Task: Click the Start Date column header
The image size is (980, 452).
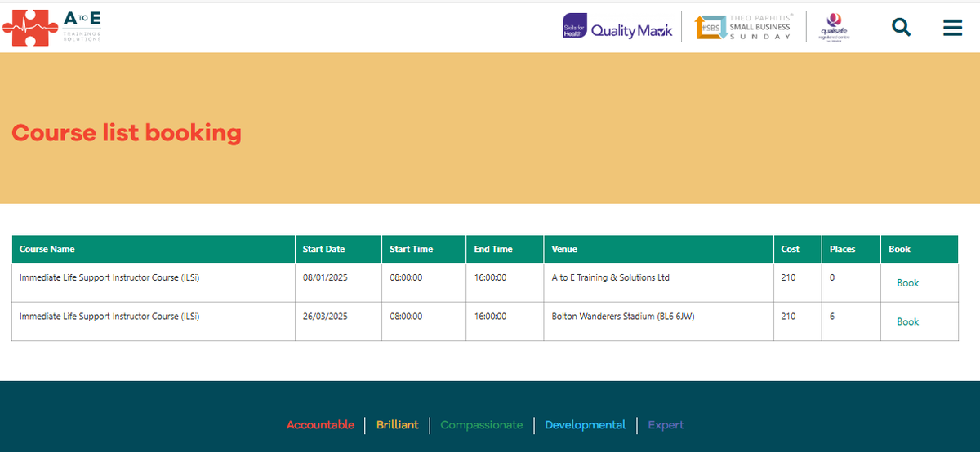Action: (338, 249)
